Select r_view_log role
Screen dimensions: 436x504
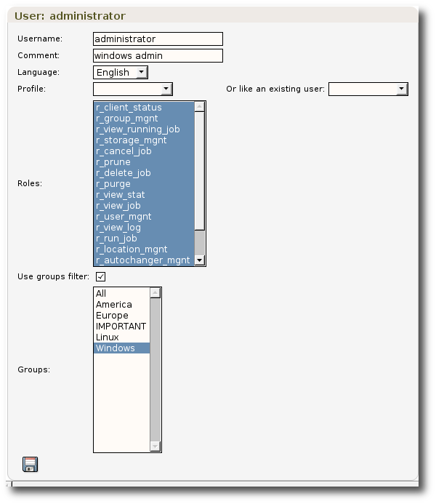point(144,228)
